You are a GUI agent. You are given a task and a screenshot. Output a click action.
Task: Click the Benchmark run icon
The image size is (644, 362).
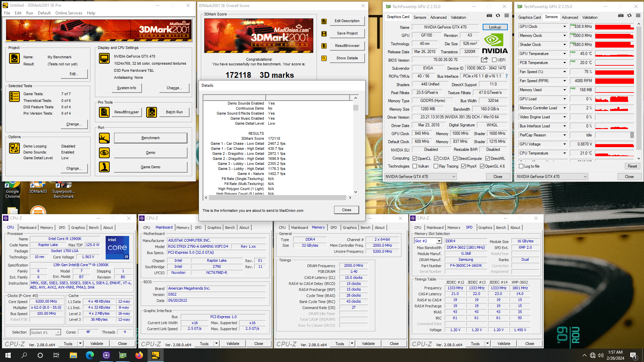[x=104, y=138]
